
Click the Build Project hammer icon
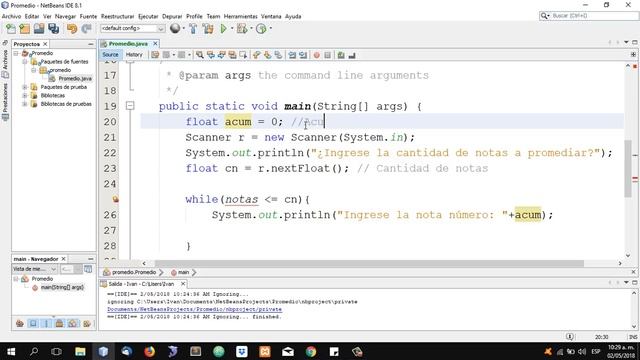click(193, 29)
